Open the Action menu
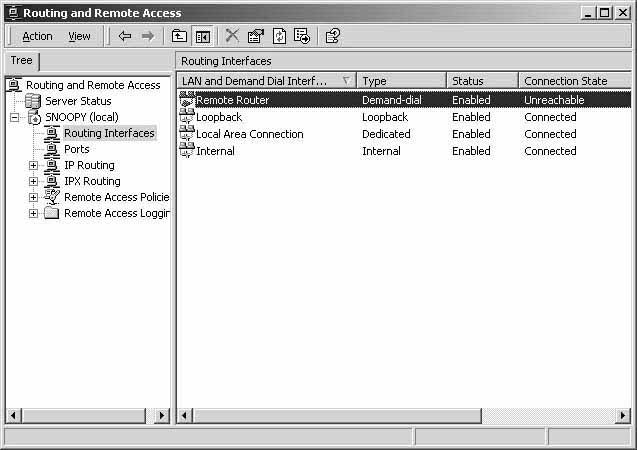The height and width of the screenshot is (450, 637). [37, 36]
